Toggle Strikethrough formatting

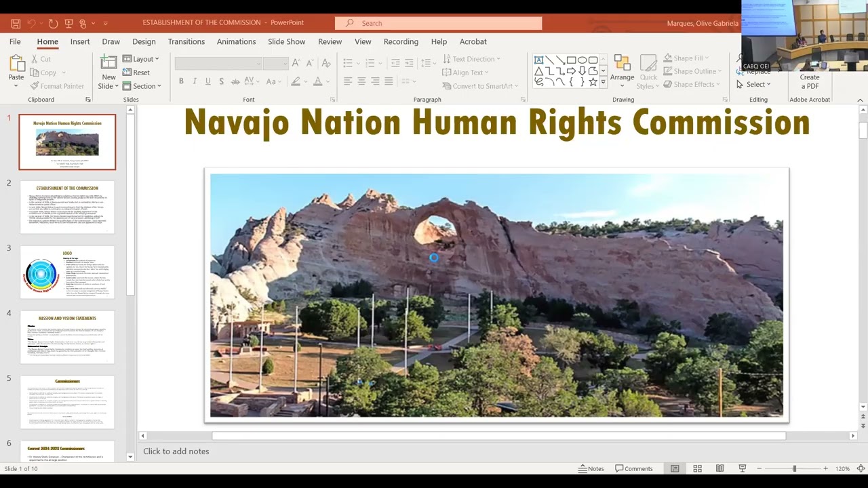pyautogui.click(x=235, y=81)
